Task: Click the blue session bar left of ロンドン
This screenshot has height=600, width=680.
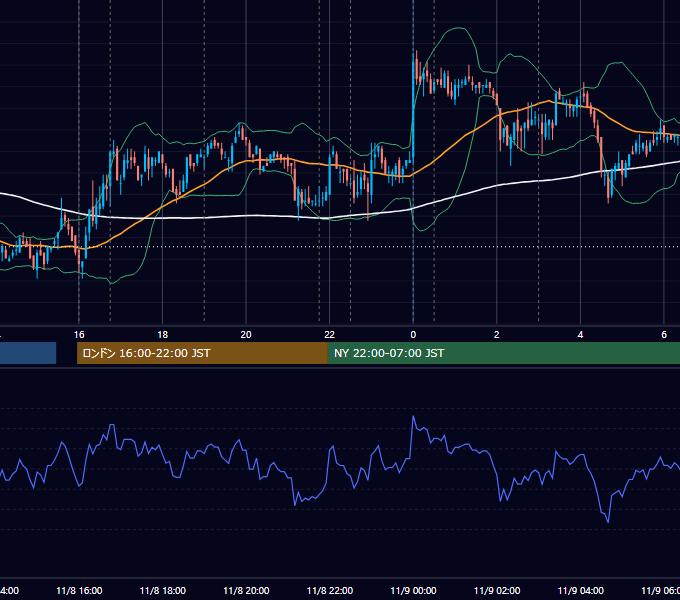Action: [28, 353]
